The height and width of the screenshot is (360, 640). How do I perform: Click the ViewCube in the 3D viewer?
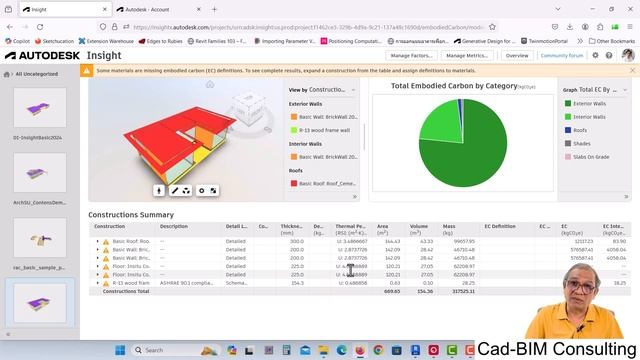pos(249,108)
